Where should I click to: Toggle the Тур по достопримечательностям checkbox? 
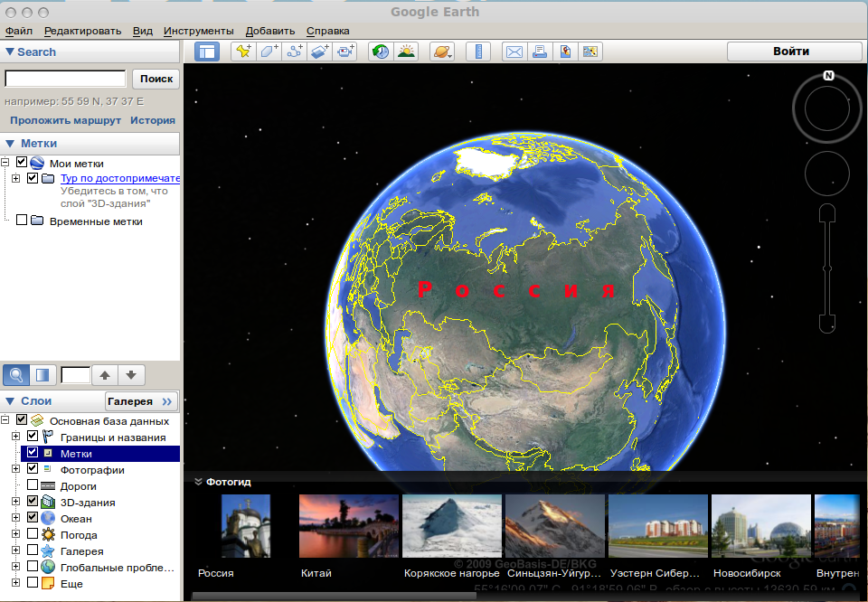(x=33, y=177)
